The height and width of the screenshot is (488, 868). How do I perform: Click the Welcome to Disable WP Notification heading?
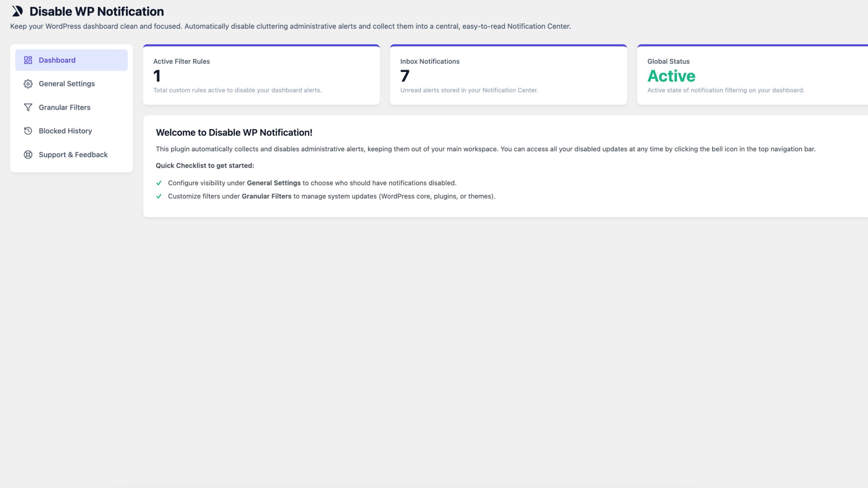(x=234, y=133)
